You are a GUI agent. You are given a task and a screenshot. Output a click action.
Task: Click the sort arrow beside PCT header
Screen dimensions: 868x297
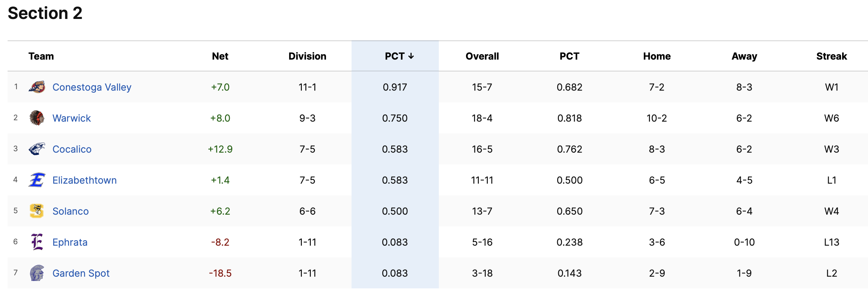click(411, 56)
